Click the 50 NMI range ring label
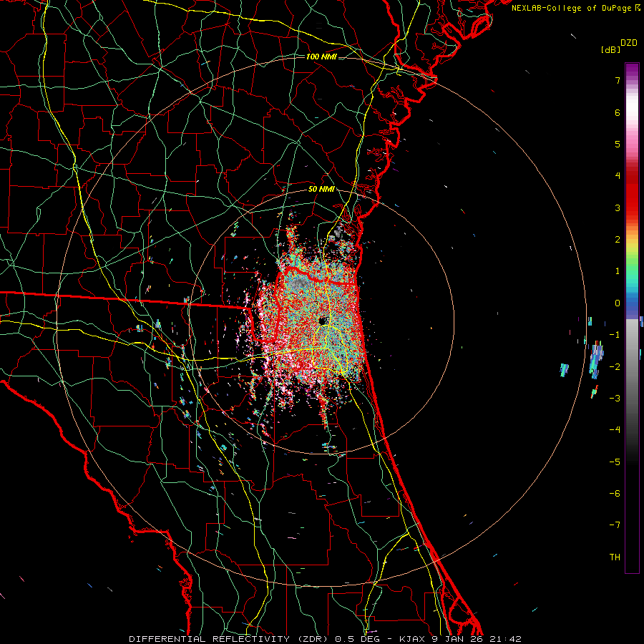The width and height of the screenshot is (644, 644). [321, 189]
